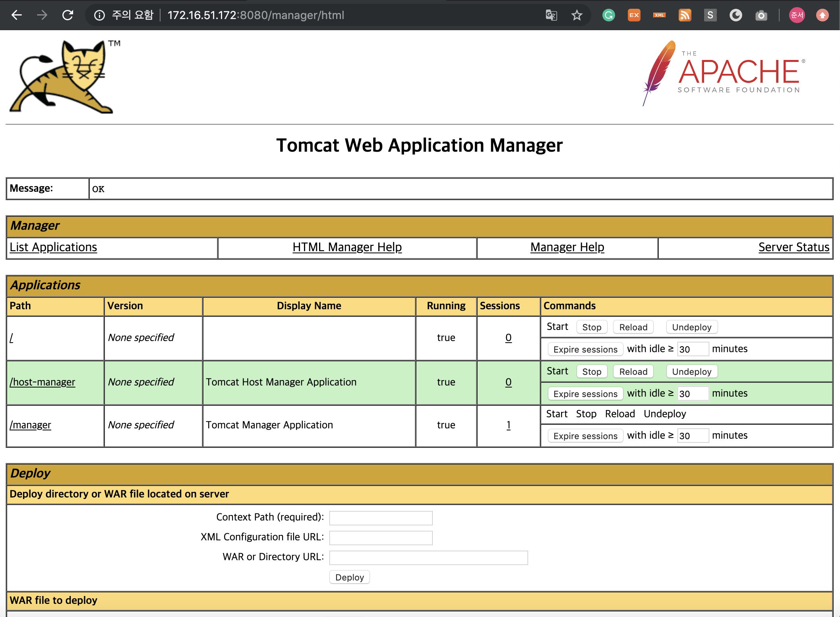This screenshot has width=840, height=617.
Task: Open the orange EX extension icon
Action: point(634,15)
